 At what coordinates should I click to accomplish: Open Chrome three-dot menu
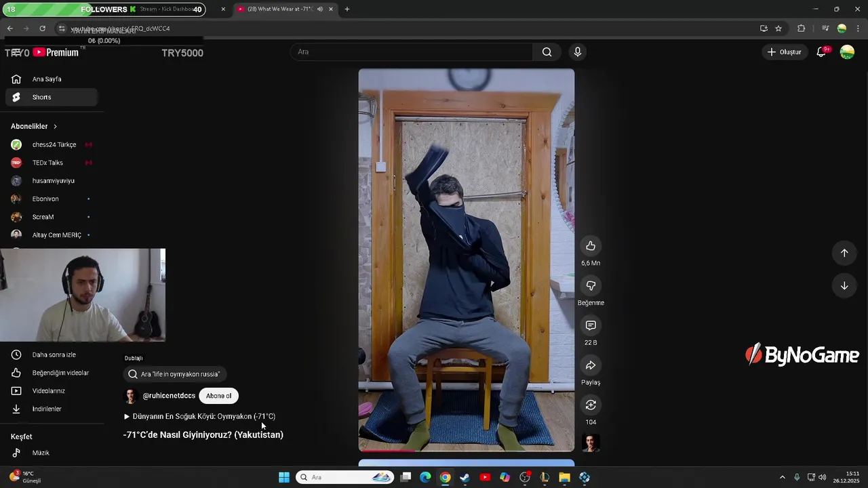click(859, 28)
